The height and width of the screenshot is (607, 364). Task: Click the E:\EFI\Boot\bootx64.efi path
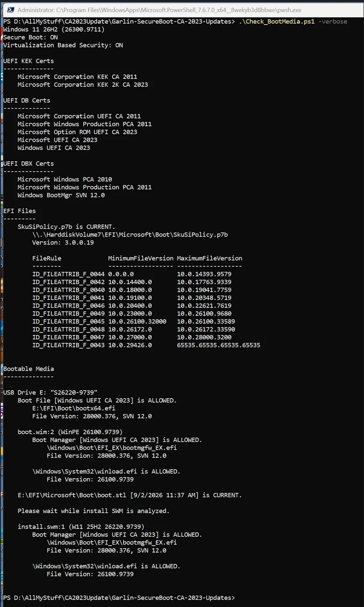point(74,408)
